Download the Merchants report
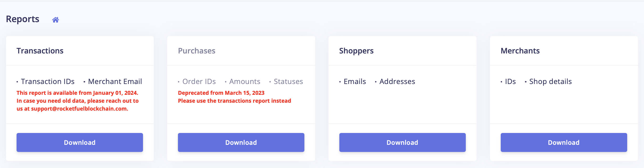This screenshot has height=168, width=644. pos(564,142)
